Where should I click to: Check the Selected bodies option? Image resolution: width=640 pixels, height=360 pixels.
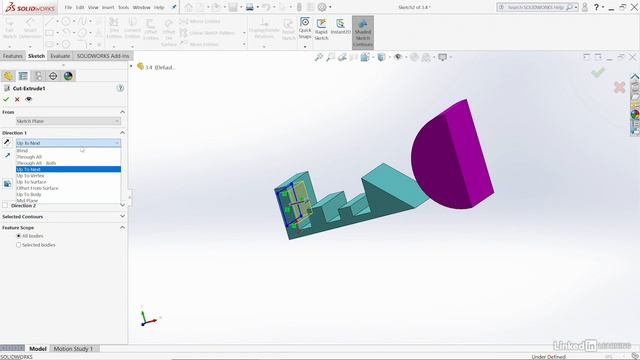(x=18, y=245)
